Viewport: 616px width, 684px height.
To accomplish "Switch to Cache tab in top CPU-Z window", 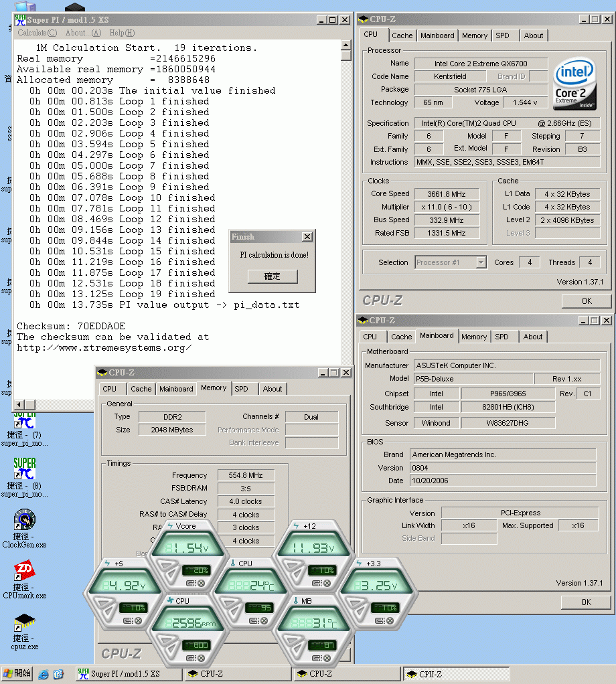I will point(402,35).
